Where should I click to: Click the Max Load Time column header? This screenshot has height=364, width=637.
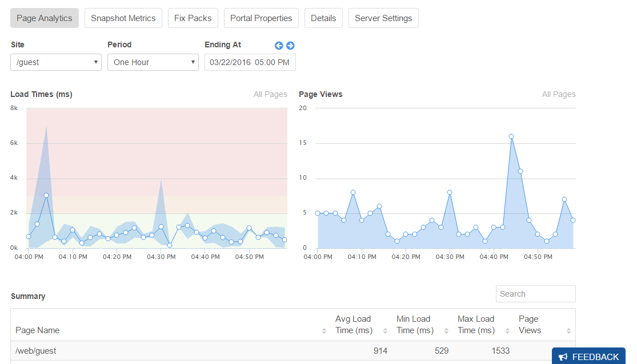pyautogui.click(x=476, y=325)
